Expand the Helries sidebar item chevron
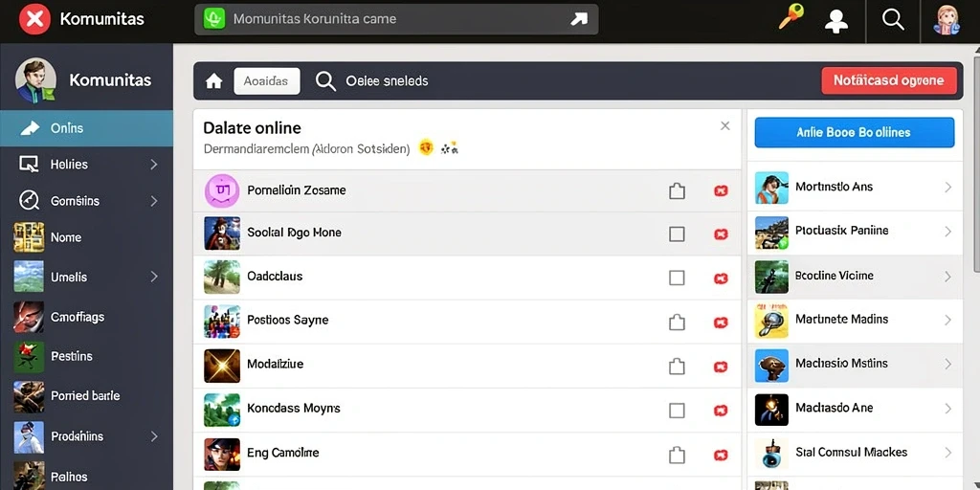 point(154,165)
